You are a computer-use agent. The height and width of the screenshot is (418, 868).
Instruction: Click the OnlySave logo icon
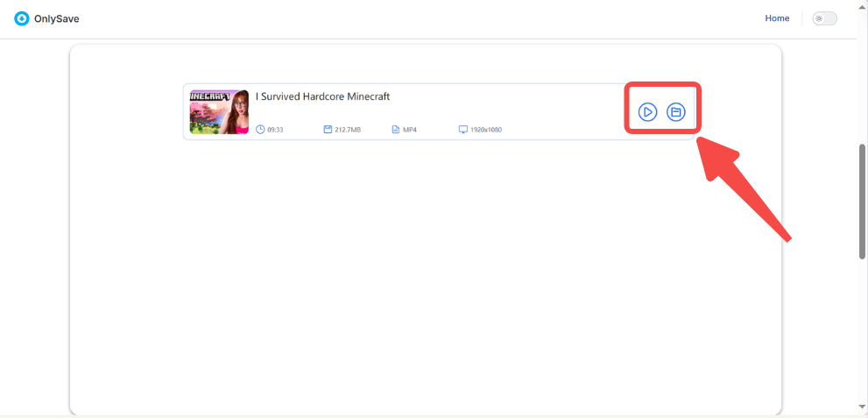click(22, 18)
